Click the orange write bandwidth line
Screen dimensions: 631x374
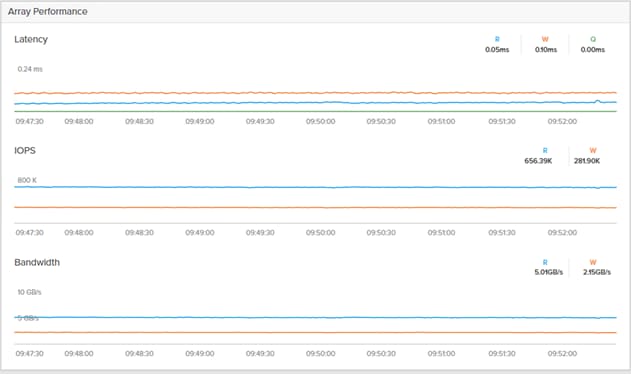316,333
